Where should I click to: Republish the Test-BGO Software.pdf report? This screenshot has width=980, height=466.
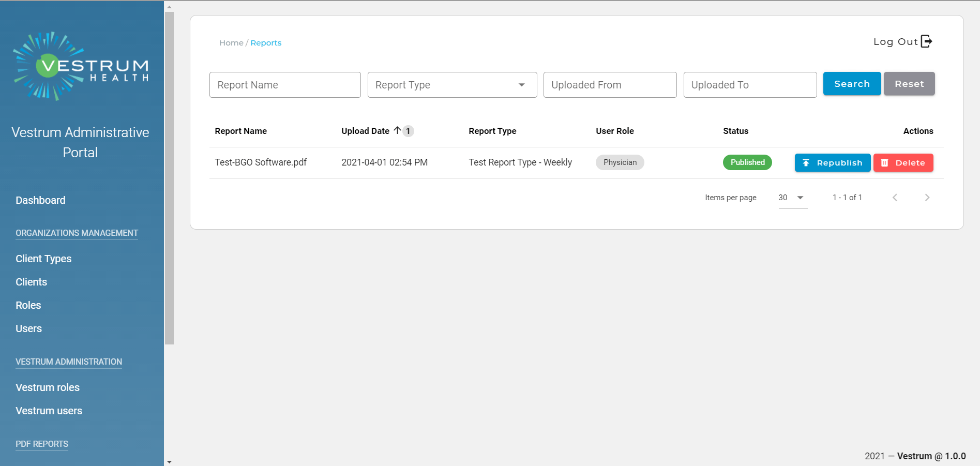[x=833, y=162]
